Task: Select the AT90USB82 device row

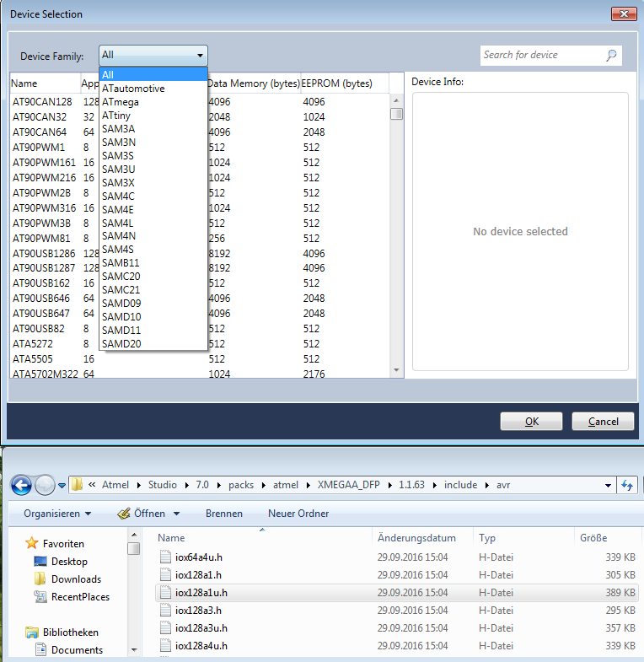Action: click(x=199, y=328)
